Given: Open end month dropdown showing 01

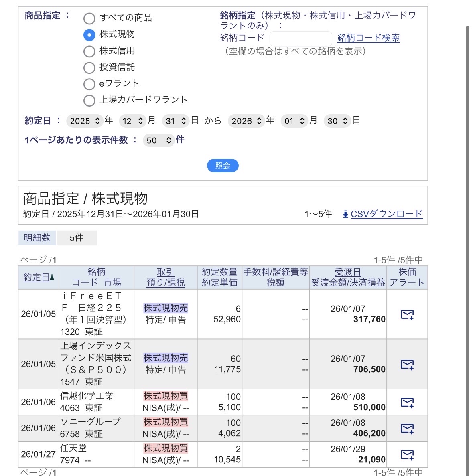Looking at the screenshot, I should click(294, 121).
